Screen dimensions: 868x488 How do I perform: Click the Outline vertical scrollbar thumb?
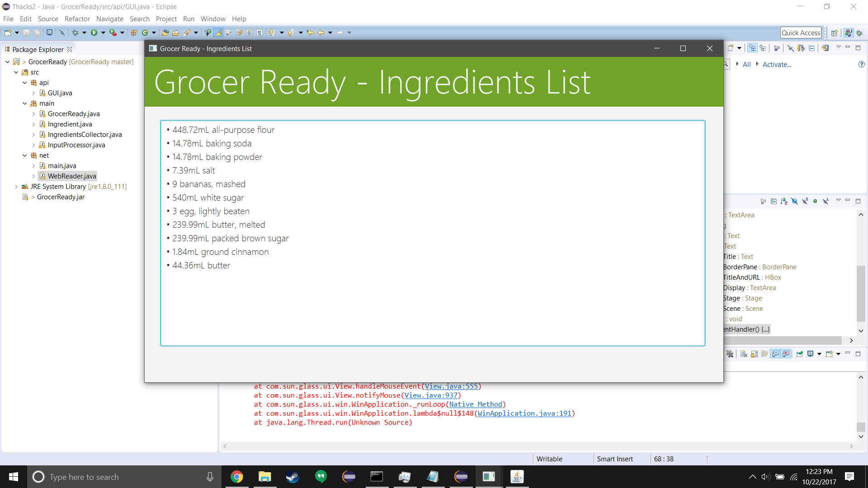pyautogui.click(x=861, y=294)
